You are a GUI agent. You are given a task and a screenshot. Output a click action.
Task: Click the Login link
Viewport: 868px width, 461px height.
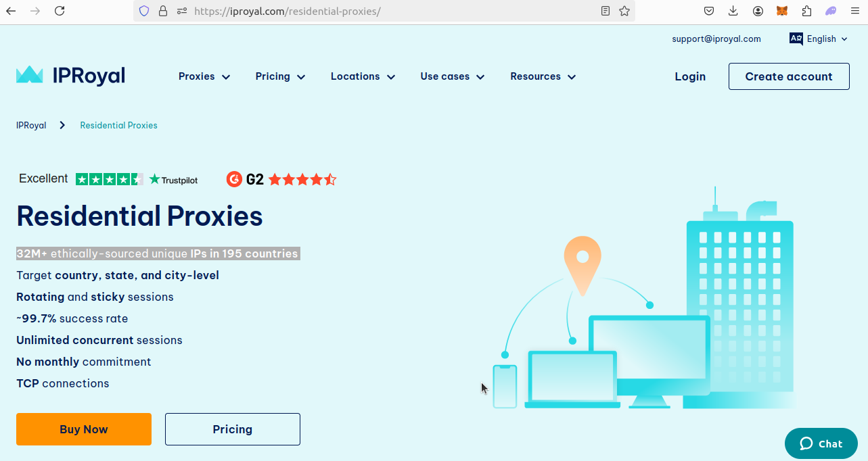(690, 76)
